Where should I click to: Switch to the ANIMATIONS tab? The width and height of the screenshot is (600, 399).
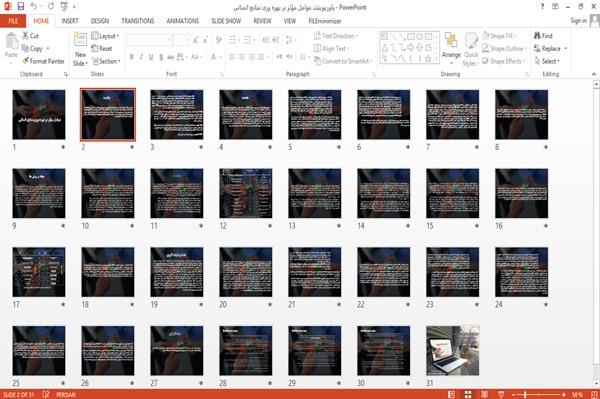[x=183, y=21]
